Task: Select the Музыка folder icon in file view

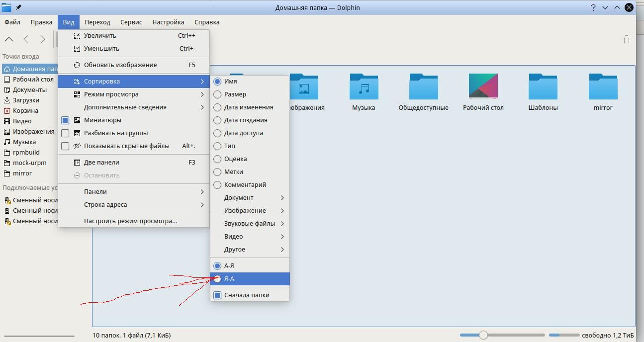Action: (364, 87)
